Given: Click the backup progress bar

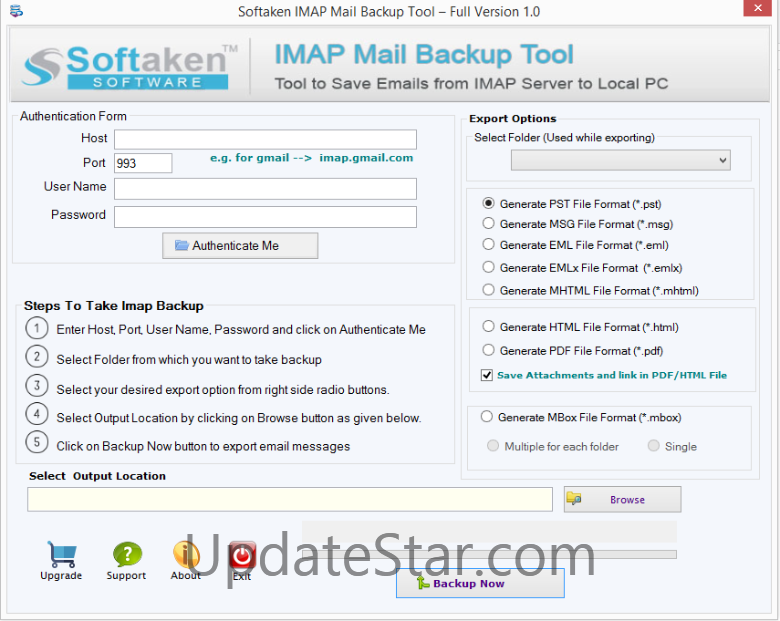Looking at the screenshot, I should (x=489, y=554).
